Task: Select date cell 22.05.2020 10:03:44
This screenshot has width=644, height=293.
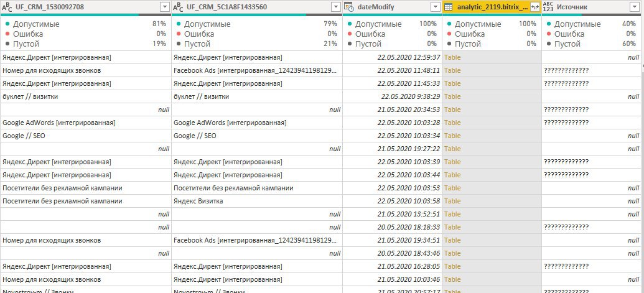Action: [x=392, y=175]
